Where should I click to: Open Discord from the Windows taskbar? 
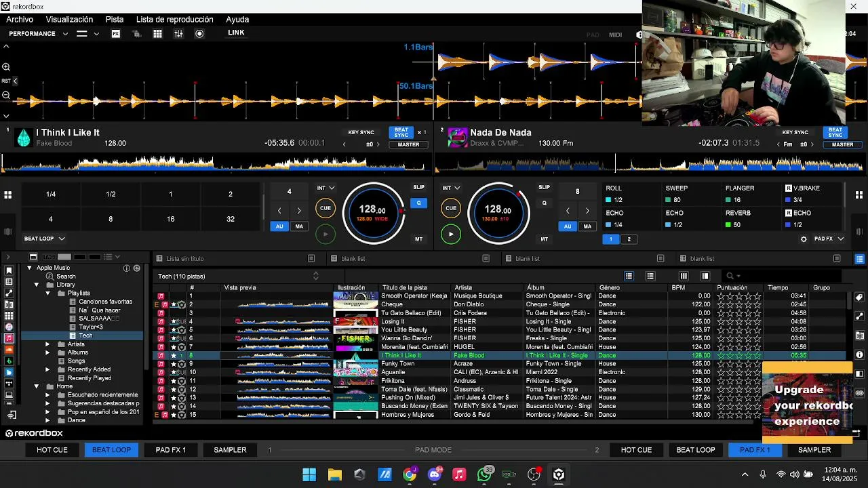(x=435, y=474)
